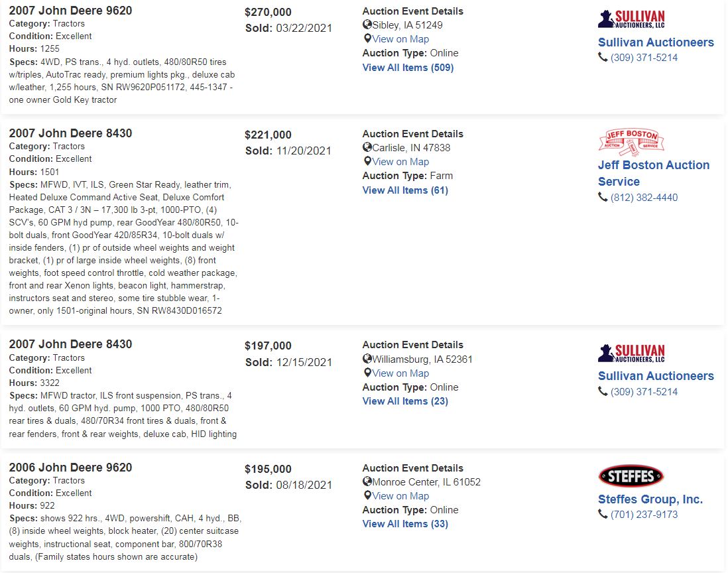Open View All Items (23) link
Screen dimensions: 728x573
[x=405, y=401]
